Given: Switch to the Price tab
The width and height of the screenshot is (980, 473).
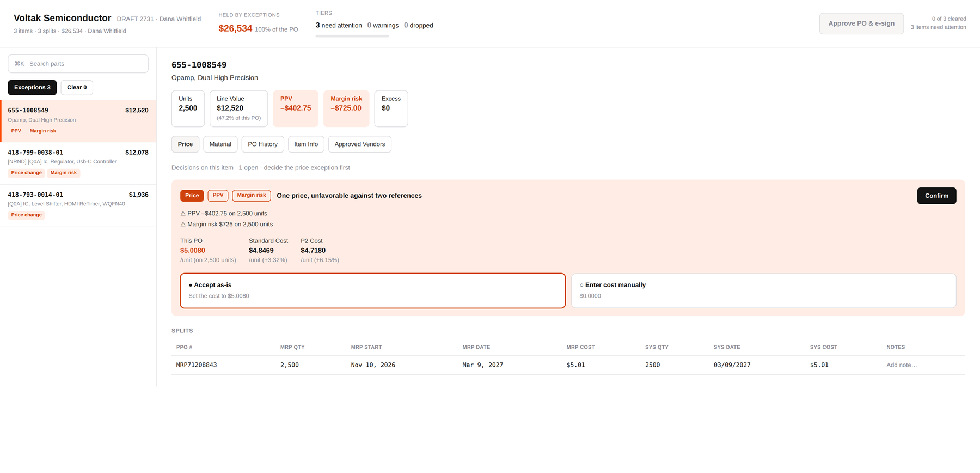Looking at the screenshot, I should pyautogui.click(x=185, y=144).
